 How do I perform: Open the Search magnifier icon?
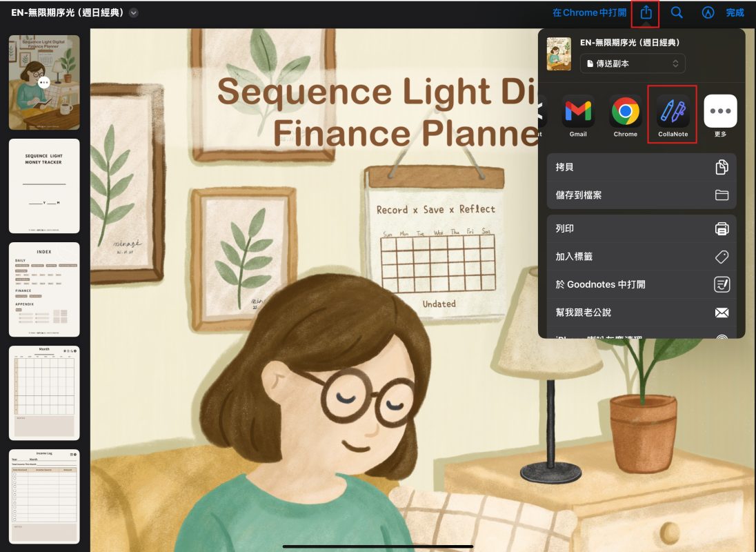point(677,13)
